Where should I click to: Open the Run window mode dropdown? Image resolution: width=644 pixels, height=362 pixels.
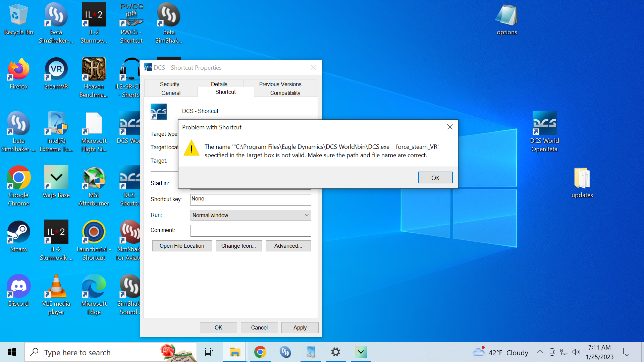coord(251,215)
